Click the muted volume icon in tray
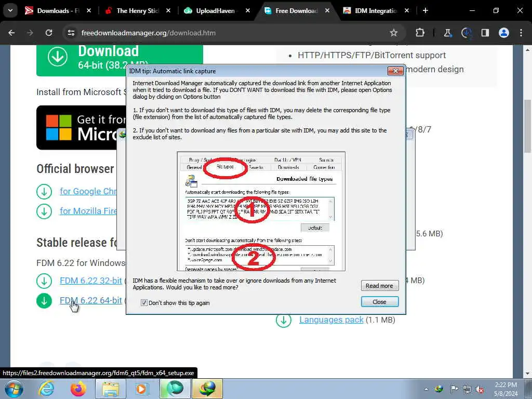Image resolution: width=532 pixels, height=399 pixels. 480,389
